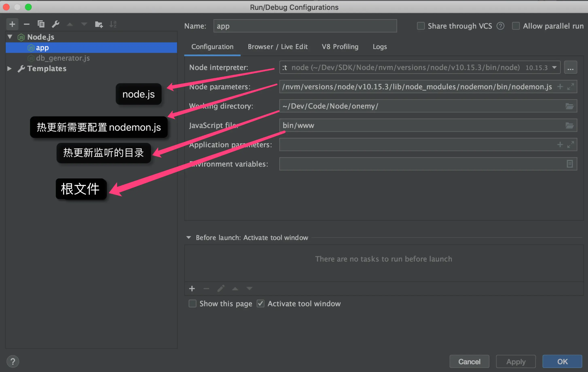588x372 pixels.
Task: Enable Share through VCS checkbox
Action: (x=421, y=26)
